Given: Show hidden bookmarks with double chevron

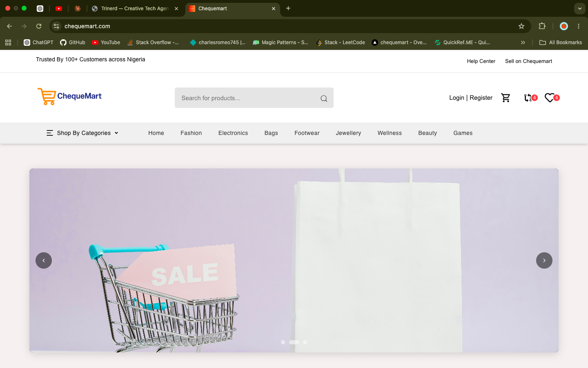Looking at the screenshot, I should click(523, 43).
